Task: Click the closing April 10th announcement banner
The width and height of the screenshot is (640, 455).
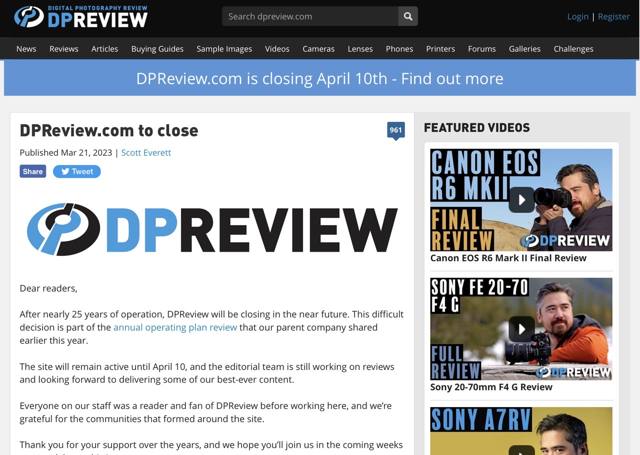Action: (x=320, y=78)
